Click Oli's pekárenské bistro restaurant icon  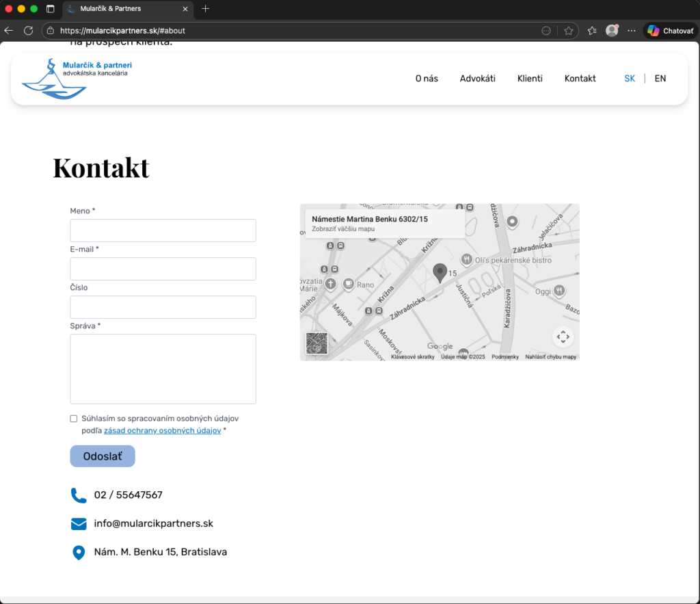(466, 259)
